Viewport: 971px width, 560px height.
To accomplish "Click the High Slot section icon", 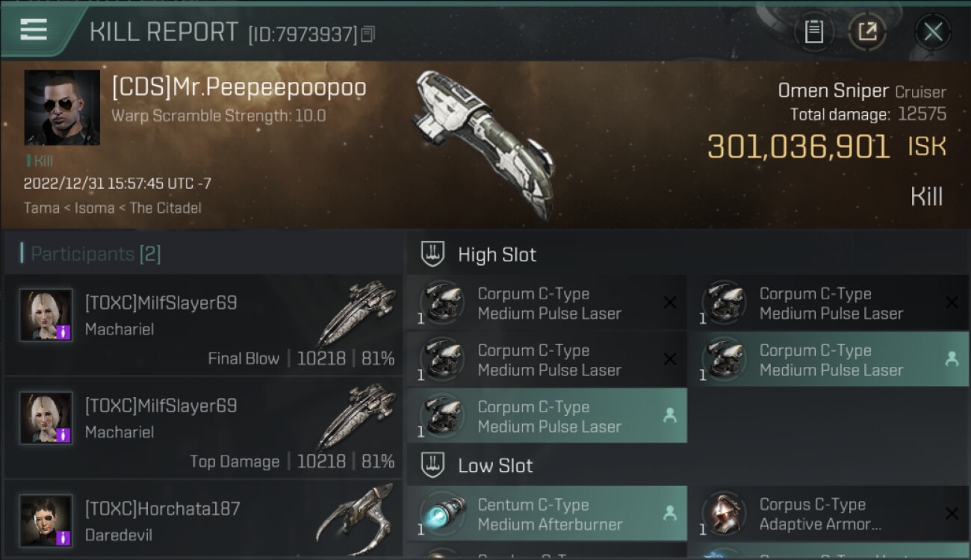I will point(433,254).
